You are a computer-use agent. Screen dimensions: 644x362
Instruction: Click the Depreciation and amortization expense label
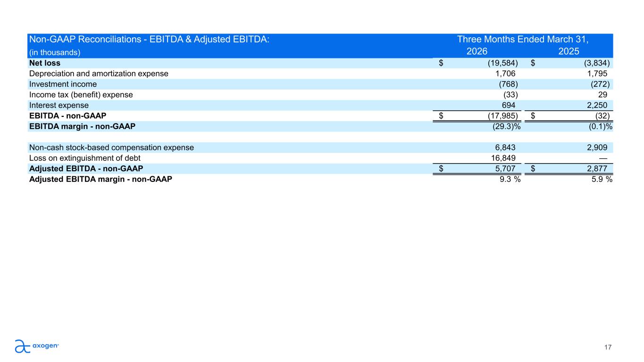[99, 74]
